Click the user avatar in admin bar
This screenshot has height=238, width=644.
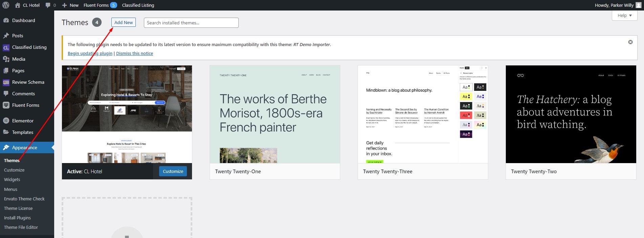(x=638, y=5)
